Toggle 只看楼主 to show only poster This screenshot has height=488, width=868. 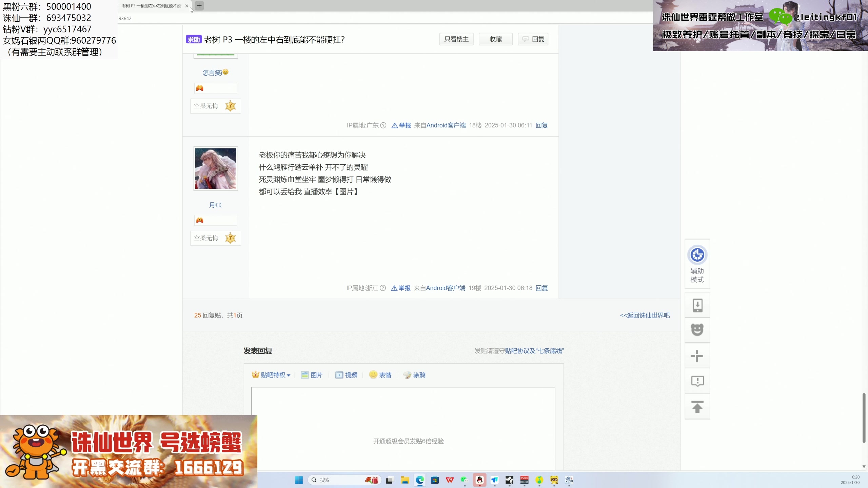[x=456, y=39]
